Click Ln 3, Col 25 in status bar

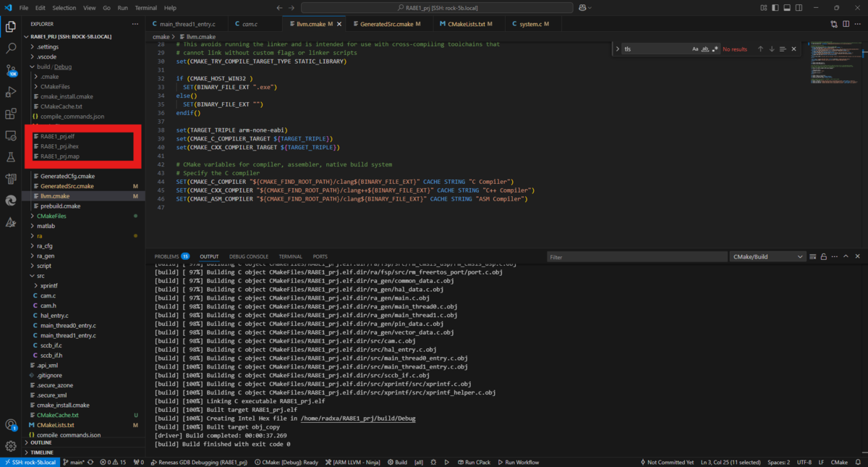[x=730, y=462]
